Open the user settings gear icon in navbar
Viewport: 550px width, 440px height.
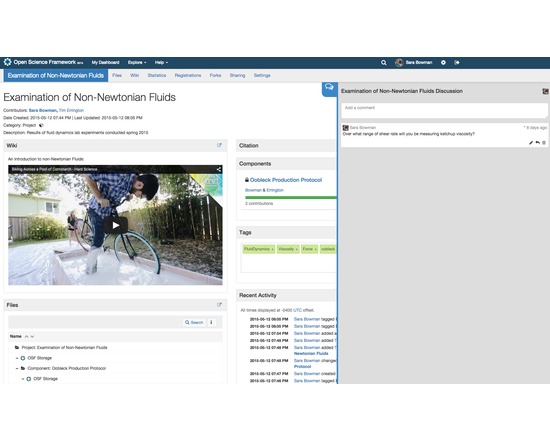pyautogui.click(x=443, y=62)
